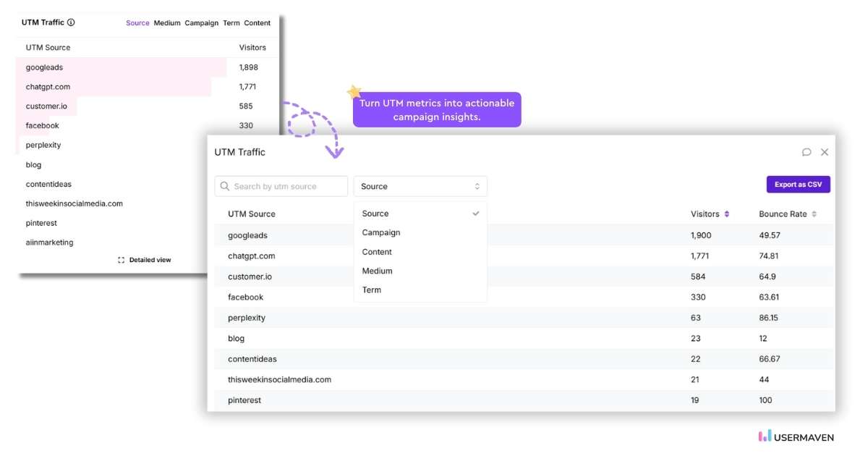Switch to Term tab in small widget
The image size is (868, 456).
coord(231,23)
